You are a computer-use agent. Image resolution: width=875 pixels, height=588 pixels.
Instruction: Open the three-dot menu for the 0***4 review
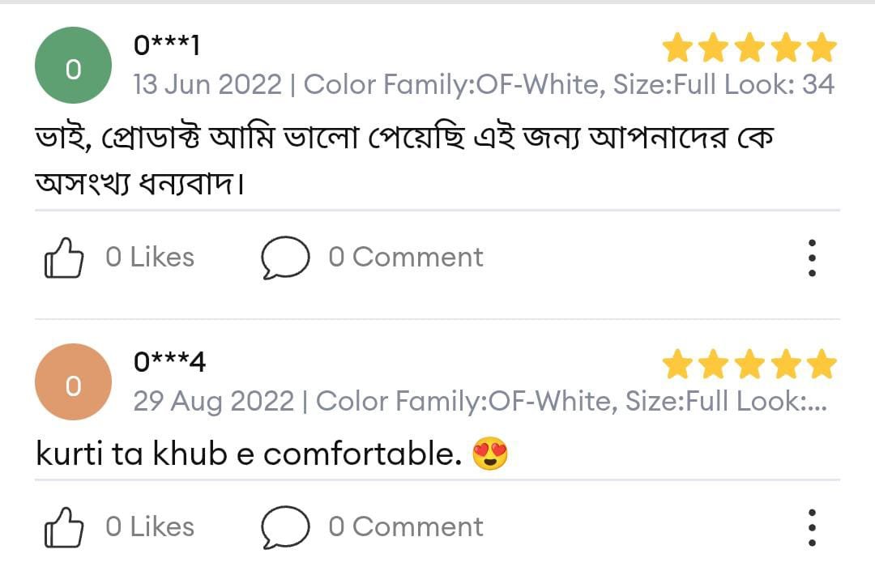pyautogui.click(x=812, y=527)
